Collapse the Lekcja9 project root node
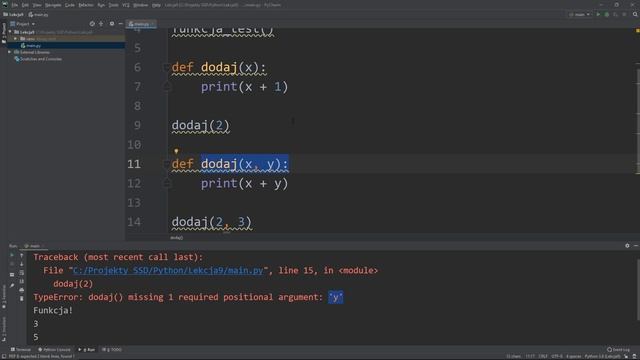 coord(10,32)
